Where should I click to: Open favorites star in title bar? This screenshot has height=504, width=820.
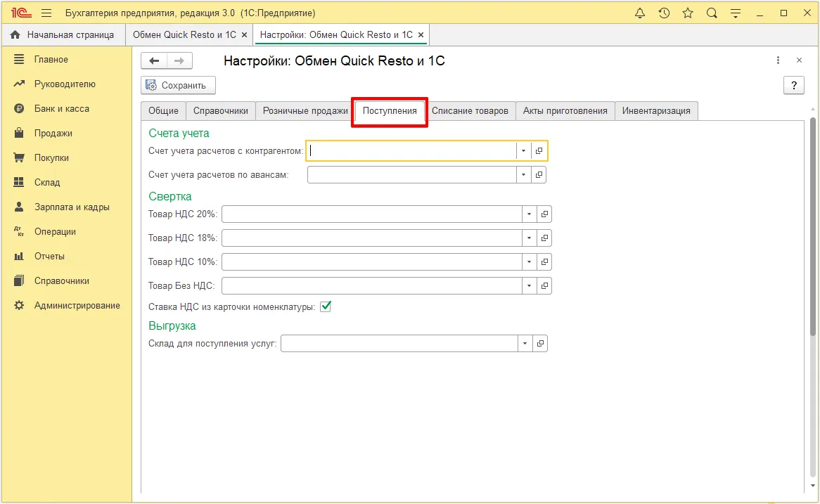pyautogui.click(x=688, y=13)
